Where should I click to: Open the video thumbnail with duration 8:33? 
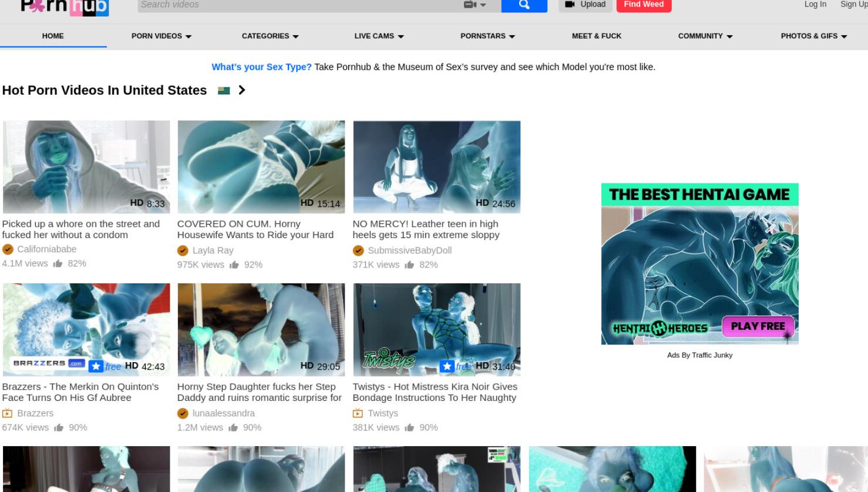pos(86,167)
